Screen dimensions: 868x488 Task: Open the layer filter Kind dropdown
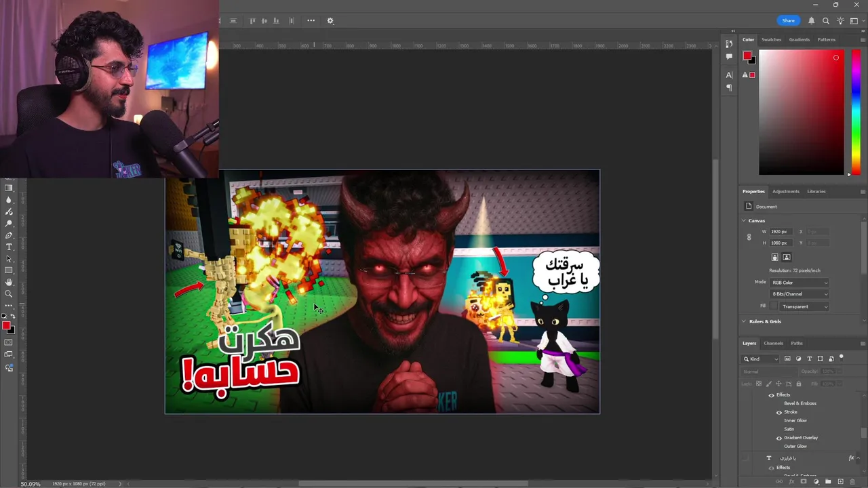pos(760,359)
